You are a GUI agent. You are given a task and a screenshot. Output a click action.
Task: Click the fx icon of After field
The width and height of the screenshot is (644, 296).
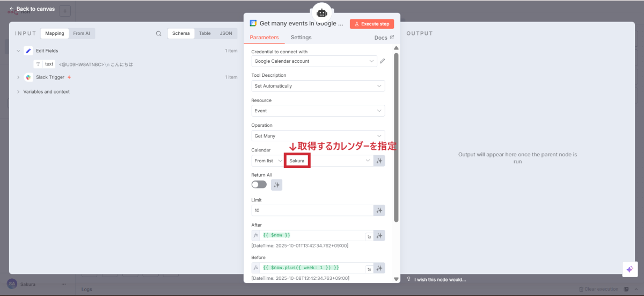256,235
